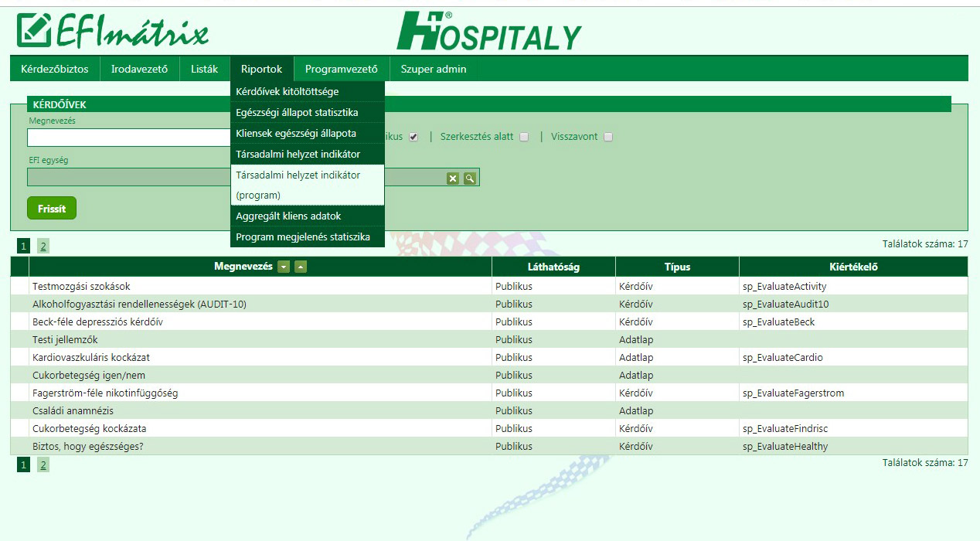The height and width of the screenshot is (541, 980).
Task: Open the Kérdezőbiztos menu
Action: [55, 69]
